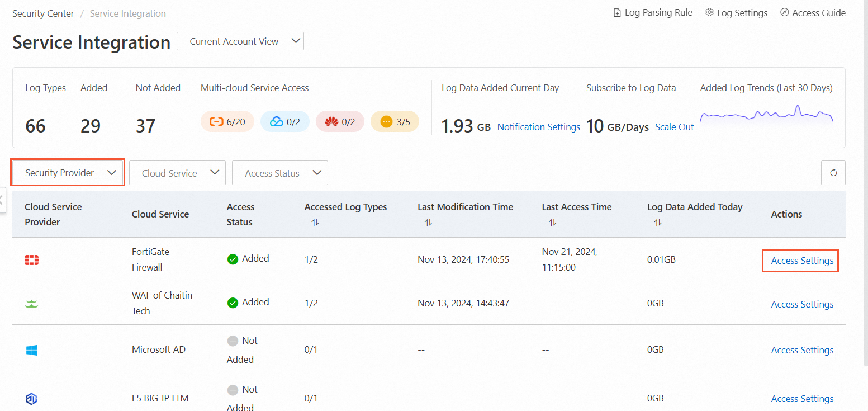Open Log Parsing Rule menu item

click(x=653, y=13)
